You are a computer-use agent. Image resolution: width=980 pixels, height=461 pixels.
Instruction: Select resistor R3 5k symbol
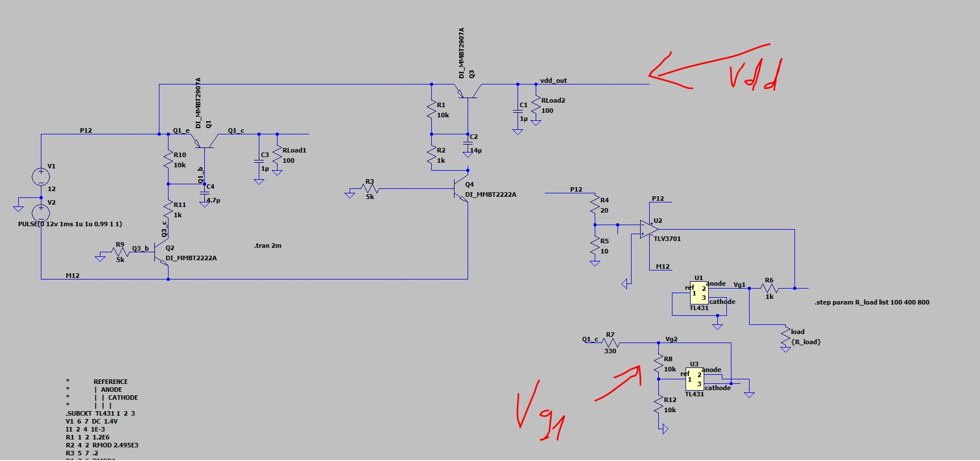click(x=370, y=189)
